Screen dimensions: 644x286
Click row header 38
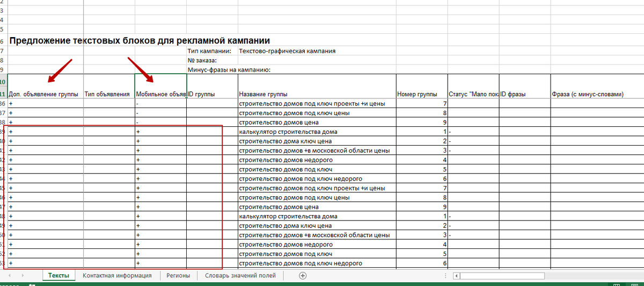click(3, 122)
